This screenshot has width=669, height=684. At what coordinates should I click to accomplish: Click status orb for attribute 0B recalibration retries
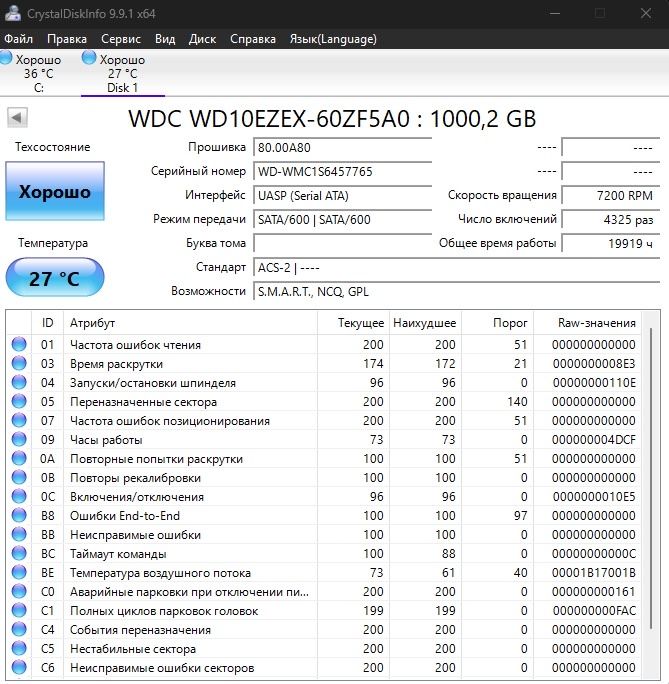(19, 477)
